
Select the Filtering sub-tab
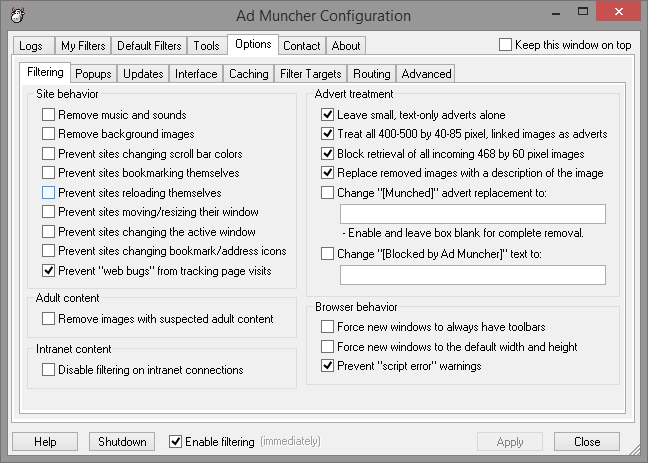click(45, 72)
